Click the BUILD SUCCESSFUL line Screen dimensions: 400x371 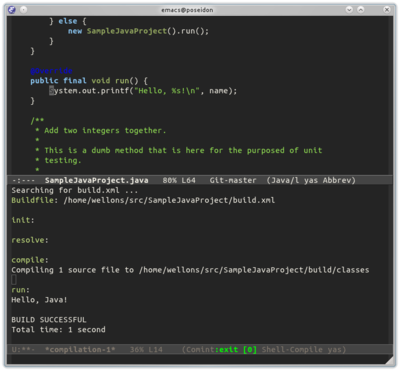click(x=49, y=320)
